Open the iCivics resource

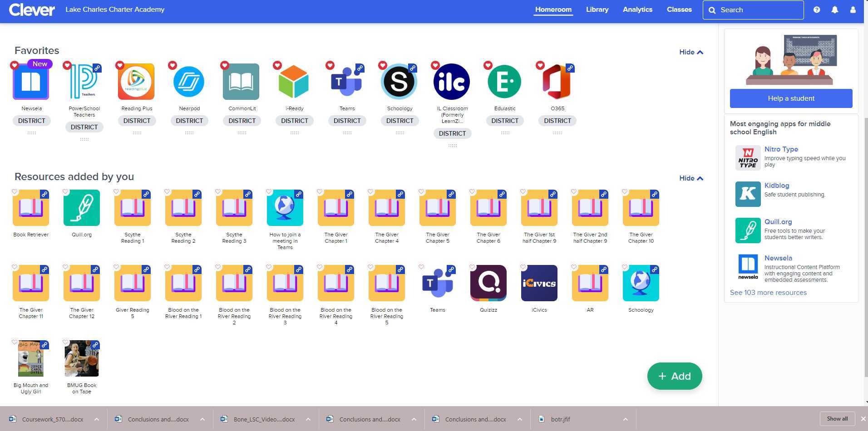[x=539, y=283]
